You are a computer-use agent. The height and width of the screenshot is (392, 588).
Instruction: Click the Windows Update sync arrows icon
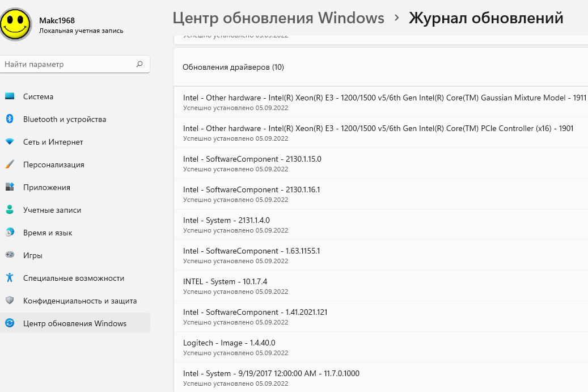(x=10, y=323)
